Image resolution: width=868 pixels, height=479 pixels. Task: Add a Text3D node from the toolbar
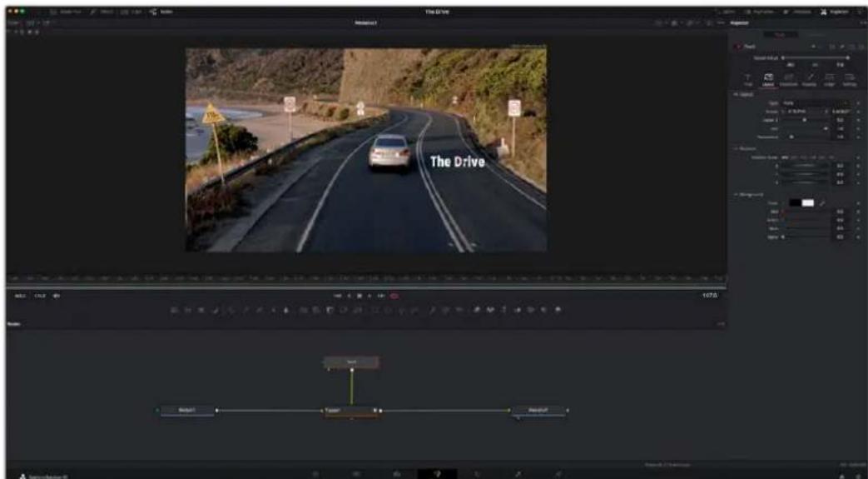[x=503, y=311]
